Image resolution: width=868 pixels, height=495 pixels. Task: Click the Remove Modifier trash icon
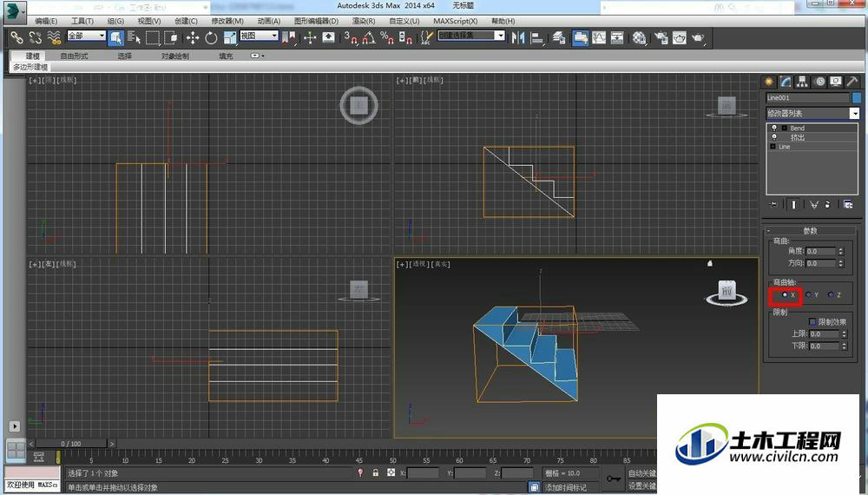pyautogui.click(x=827, y=204)
